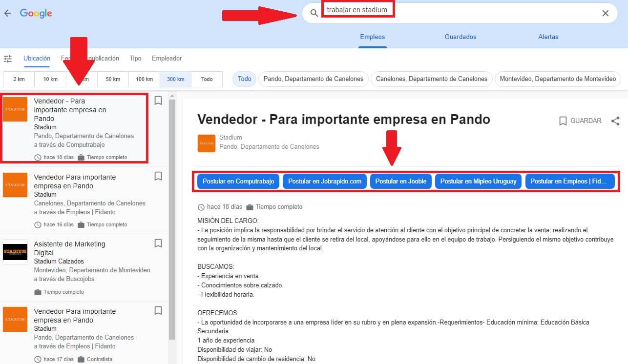
Task: Open the Vendedor listing from Canelones via Fidanto
Action: [x=84, y=200]
